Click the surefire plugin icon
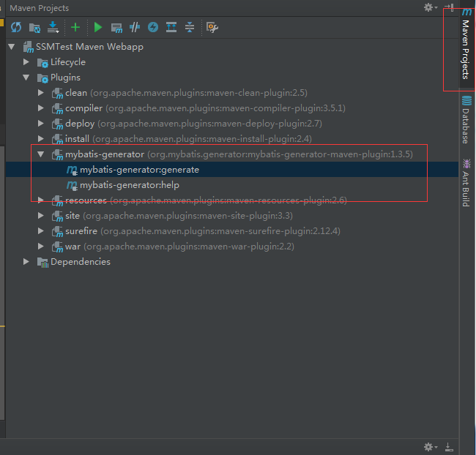Image resolution: width=476 pixels, height=455 pixels. [x=57, y=232]
